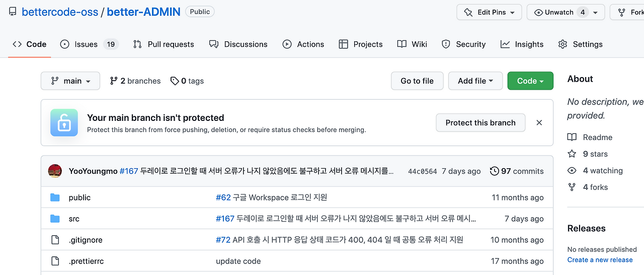The width and height of the screenshot is (644, 275).
Task: Click YooYoungmo's avatar thumbnail
Action: pyautogui.click(x=55, y=171)
